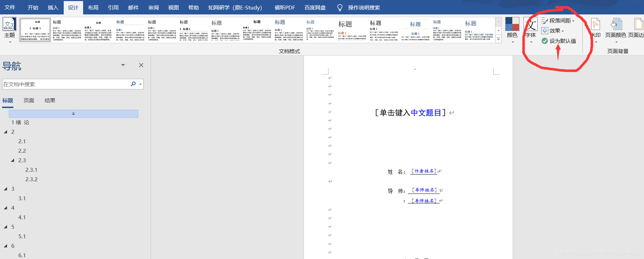Viewport: 644px width, 259px height.
Task: Open navigation pane options dropdown arrow
Action: click(123, 65)
